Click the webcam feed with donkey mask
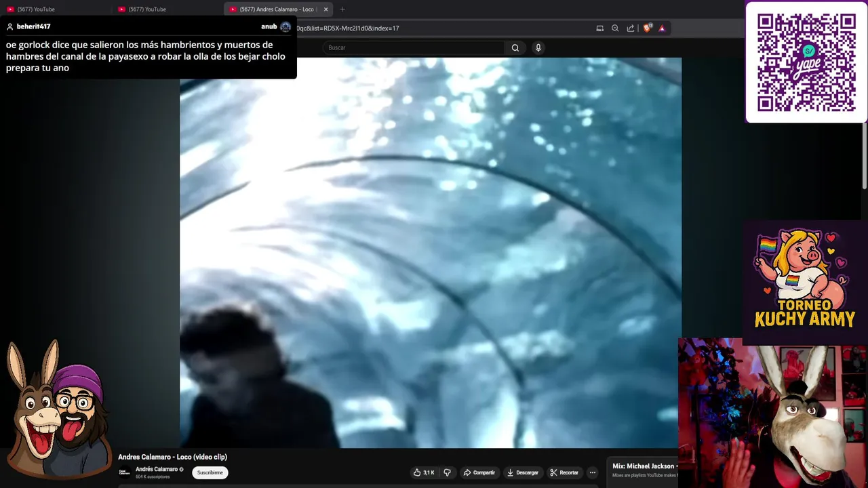 pyautogui.click(x=773, y=413)
